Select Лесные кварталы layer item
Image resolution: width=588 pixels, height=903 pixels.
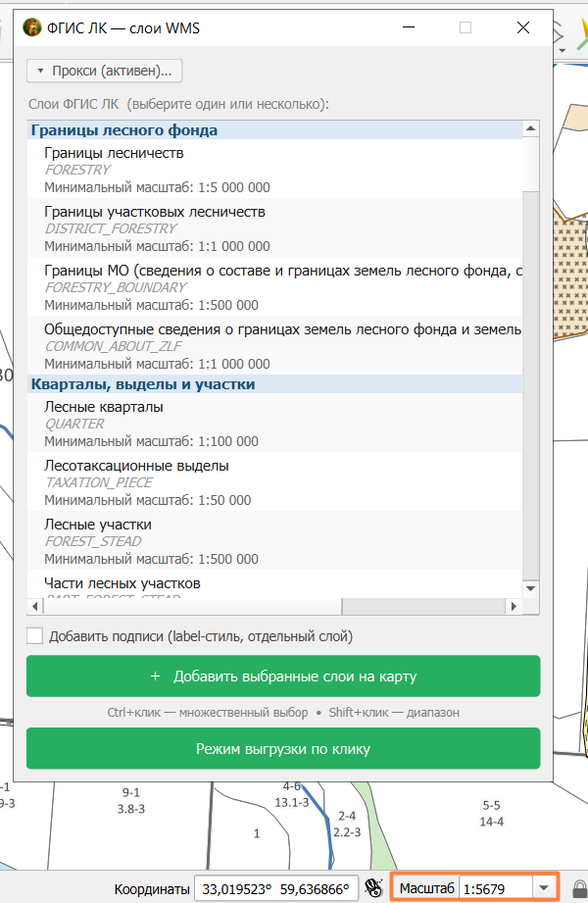(x=274, y=424)
